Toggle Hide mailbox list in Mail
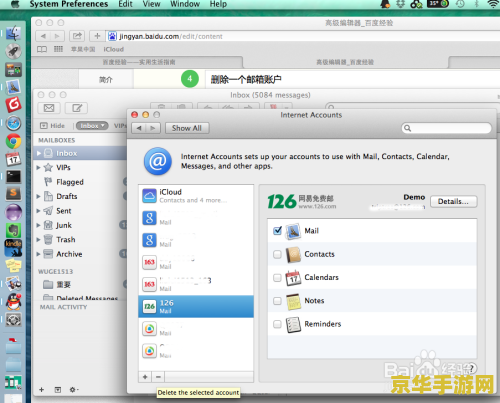The image size is (500, 403). pos(52,126)
